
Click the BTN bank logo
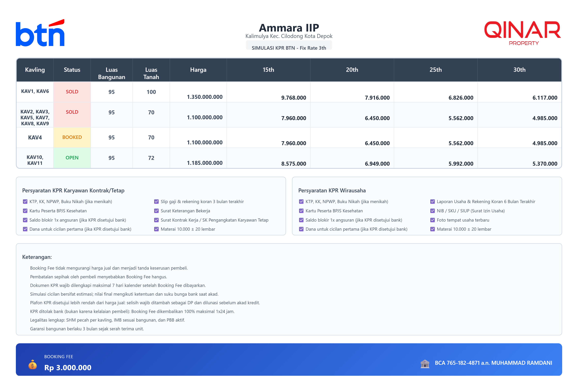(x=40, y=33)
